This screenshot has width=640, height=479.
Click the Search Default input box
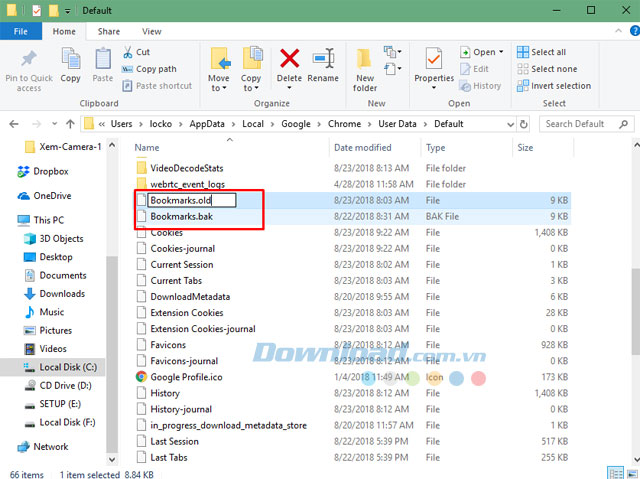pos(581,124)
